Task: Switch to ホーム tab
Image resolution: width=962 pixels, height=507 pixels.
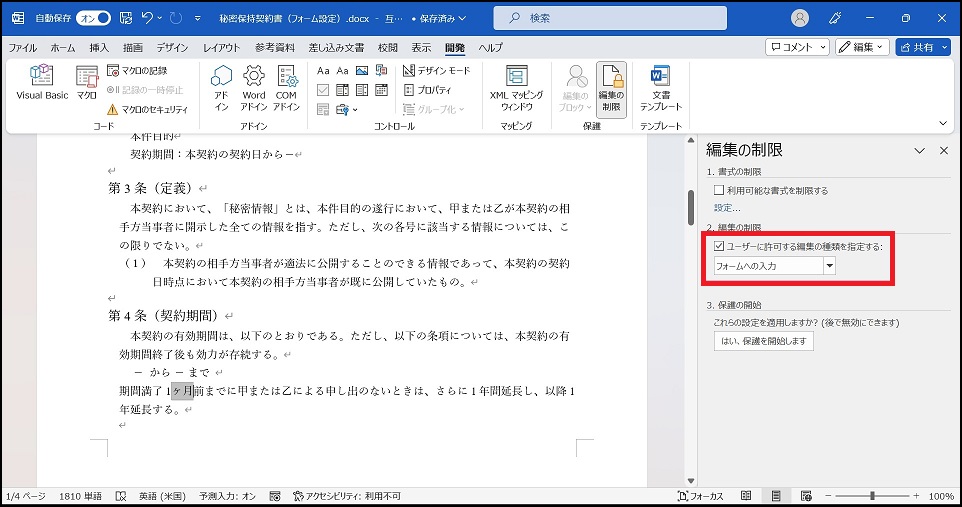Action: (x=63, y=47)
